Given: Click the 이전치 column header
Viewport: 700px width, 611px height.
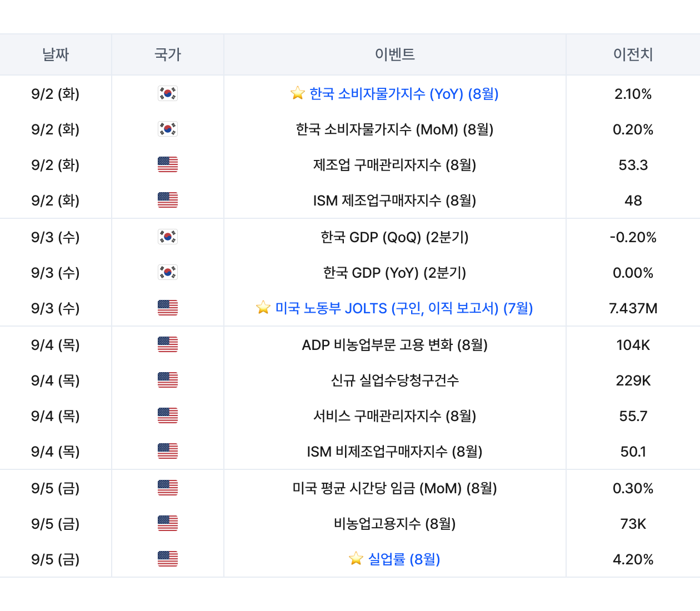Looking at the screenshot, I should coord(633,54).
